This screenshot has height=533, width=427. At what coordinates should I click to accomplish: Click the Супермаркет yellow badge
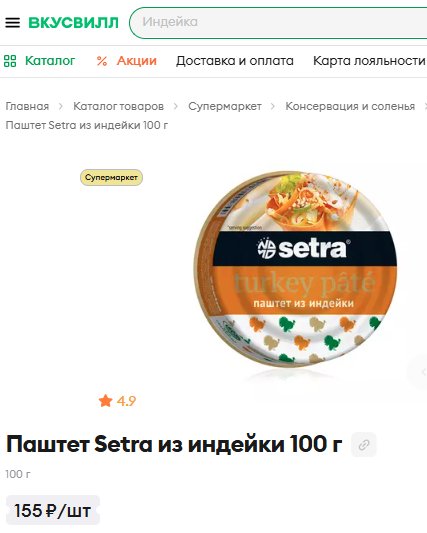(x=111, y=177)
